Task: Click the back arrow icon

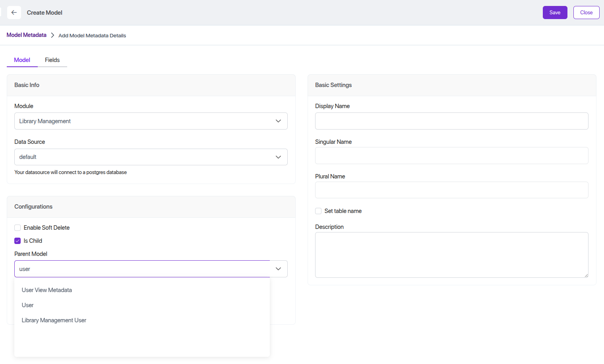Action: tap(14, 13)
